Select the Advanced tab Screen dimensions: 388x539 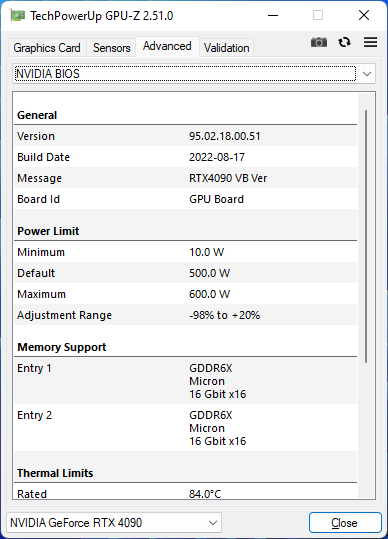(x=167, y=46)
